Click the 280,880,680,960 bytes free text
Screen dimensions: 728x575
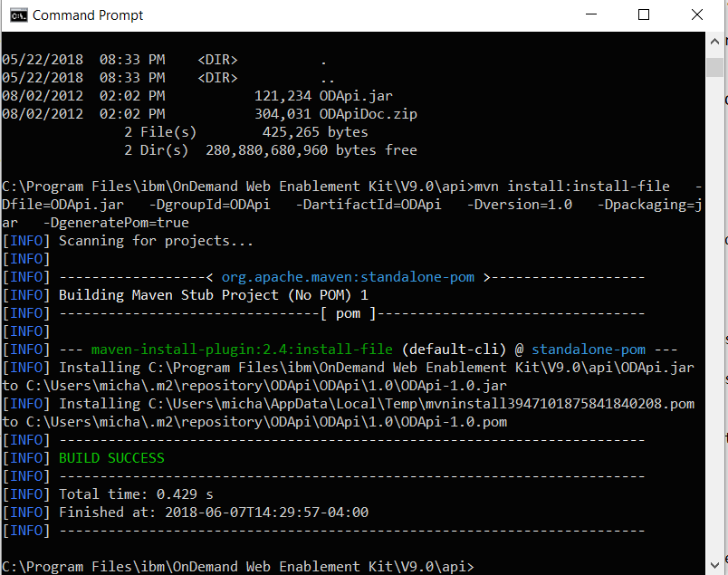coord(311,150)
